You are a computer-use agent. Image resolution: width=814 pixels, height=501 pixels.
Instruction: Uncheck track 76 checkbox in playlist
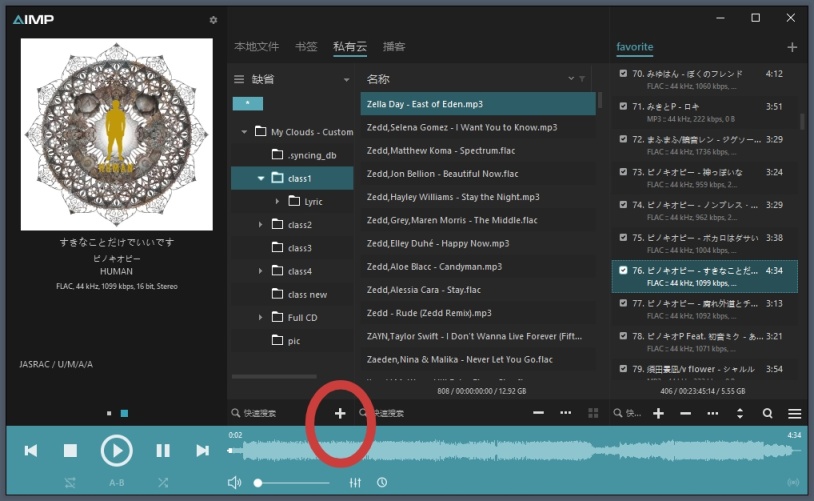pos(623,270)
